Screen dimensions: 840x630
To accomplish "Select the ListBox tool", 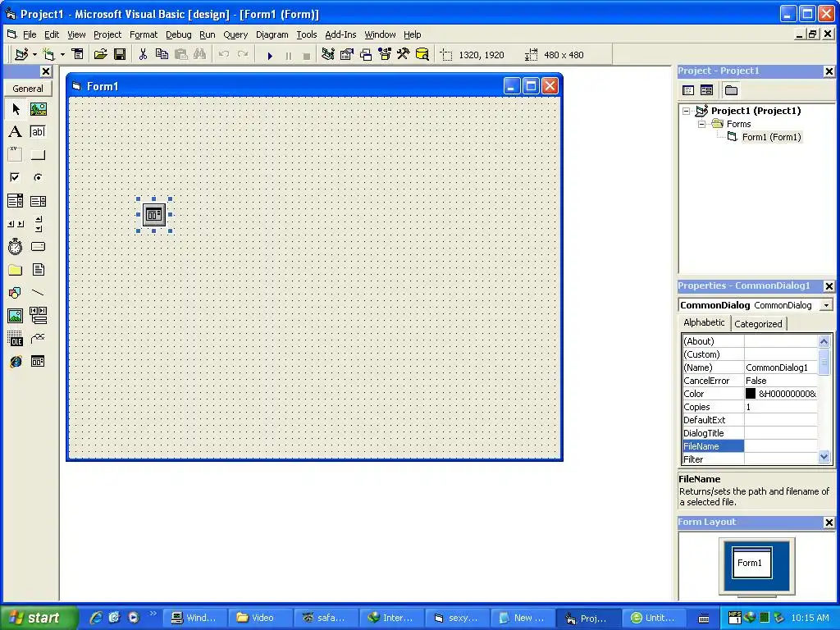I will point(38,201).
